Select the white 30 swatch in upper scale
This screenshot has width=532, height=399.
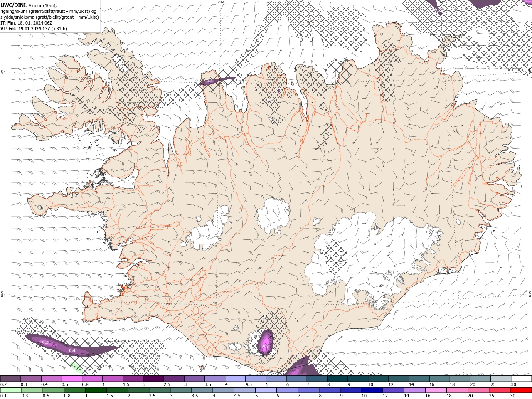521,379
